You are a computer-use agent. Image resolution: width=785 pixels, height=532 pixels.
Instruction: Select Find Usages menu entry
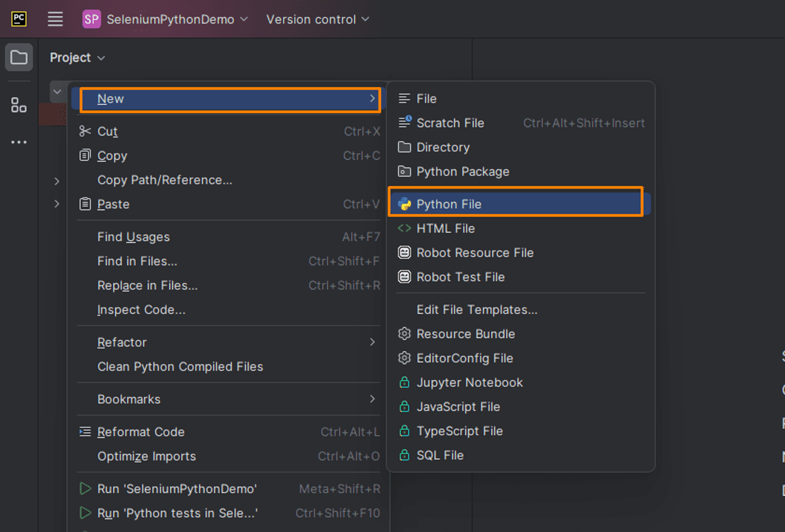(x=229, y=237)
